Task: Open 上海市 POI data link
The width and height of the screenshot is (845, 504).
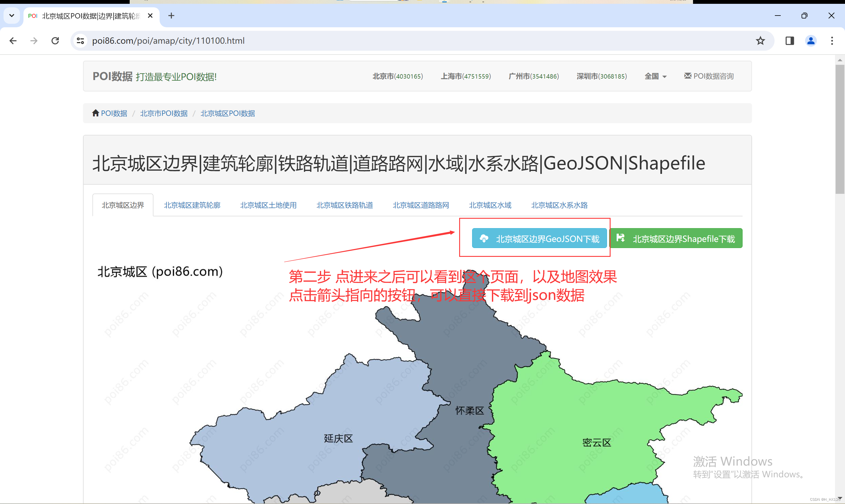Action: pos(465,76)
